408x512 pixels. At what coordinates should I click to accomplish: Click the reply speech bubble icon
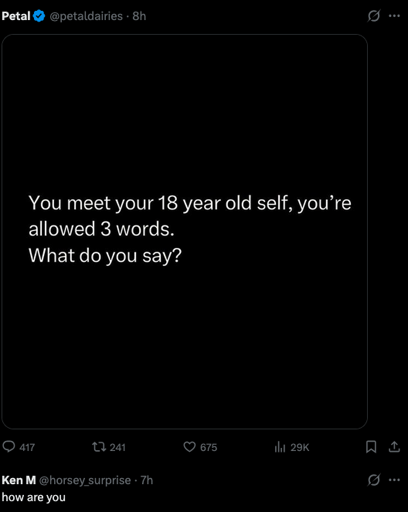pos(9,447)
